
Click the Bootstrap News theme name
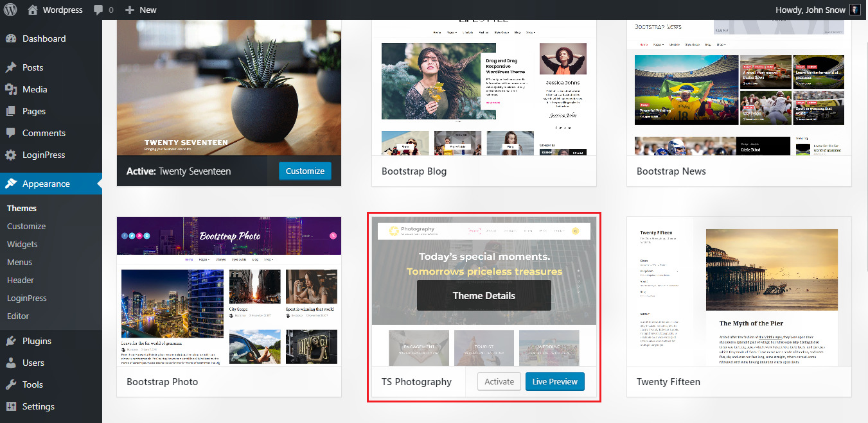(x=671, y=171)
